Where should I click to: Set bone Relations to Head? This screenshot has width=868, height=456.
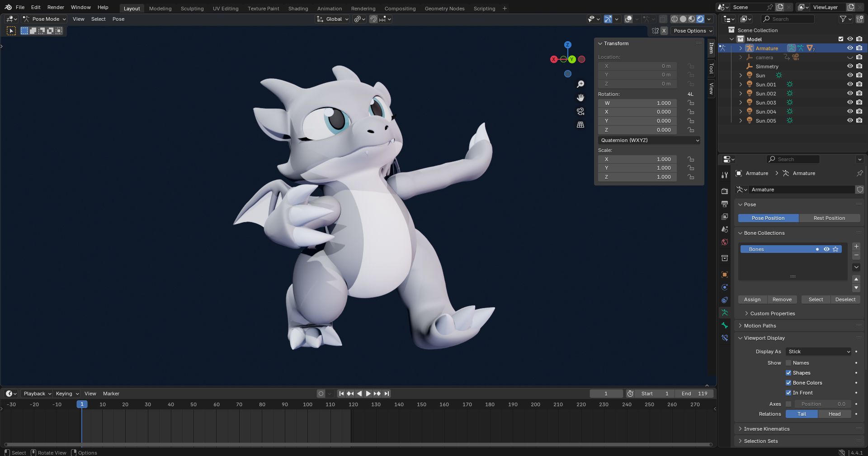click(x=835, y=414)
